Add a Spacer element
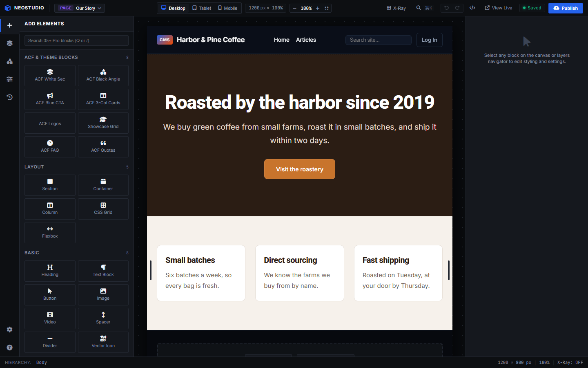Screen dimensions: 588x368 coord(103,319)
